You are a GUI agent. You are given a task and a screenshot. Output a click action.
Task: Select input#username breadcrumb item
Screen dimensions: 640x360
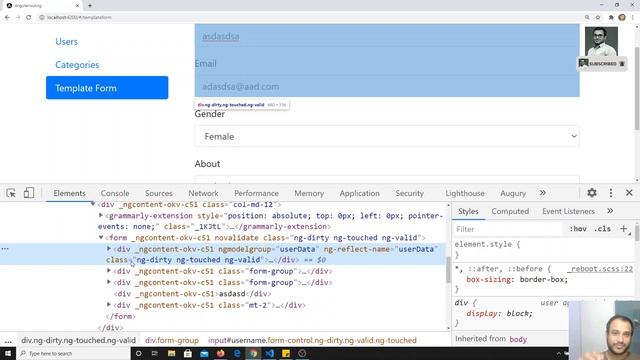click(312, 340)
